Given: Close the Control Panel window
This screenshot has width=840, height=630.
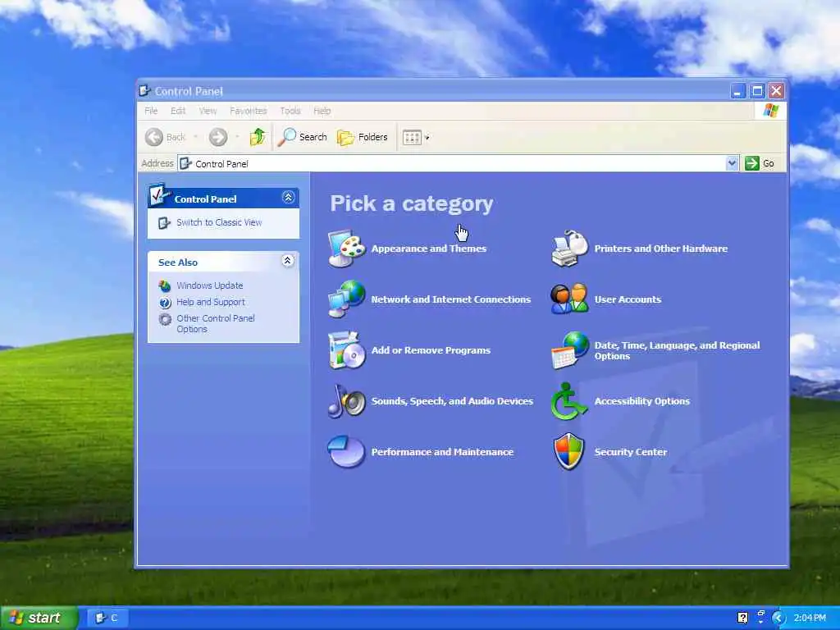Looking at the screenshot, I should coord(776,91).
